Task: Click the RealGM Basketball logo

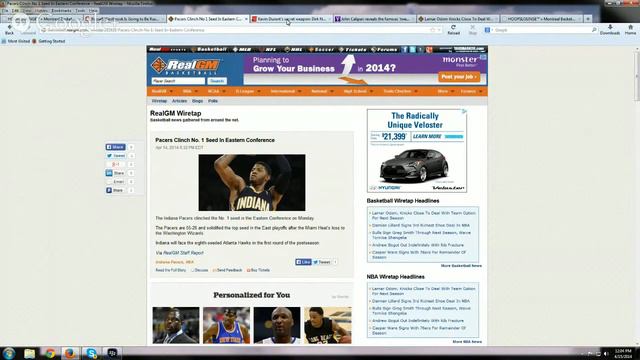Action: [186, 67]
